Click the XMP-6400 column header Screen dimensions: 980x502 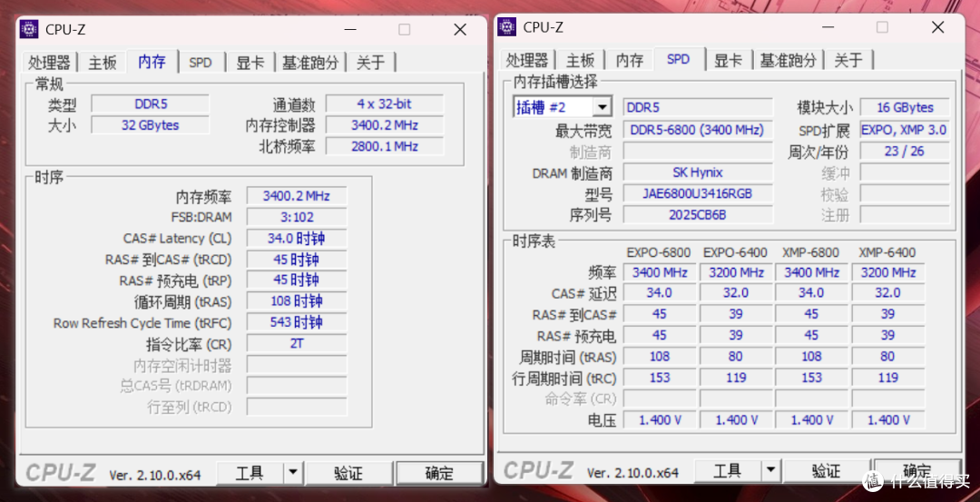click(887, 252)
